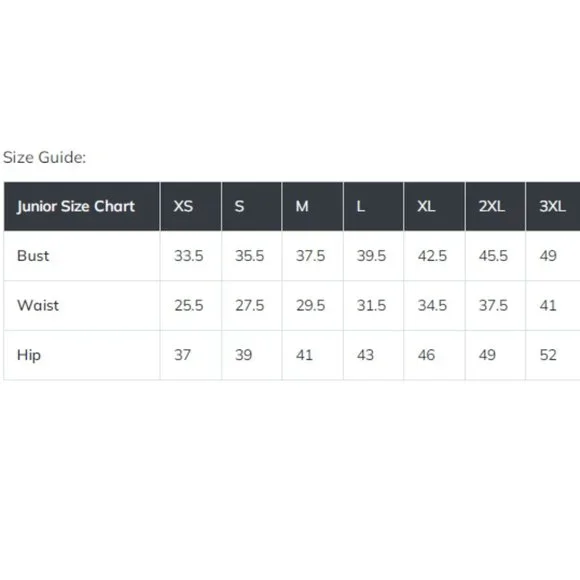Click the XS bust value 33.5
Viewport: 580px width, 580px height.
pos(189,256)
